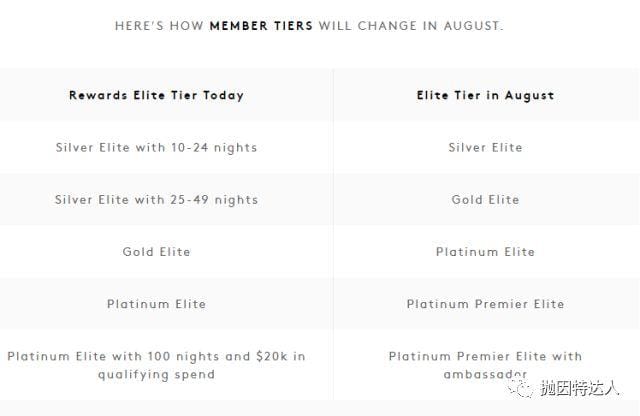Click the Platinum Premier Elite with text line
The image size is (640, 416).
[485, 356]
